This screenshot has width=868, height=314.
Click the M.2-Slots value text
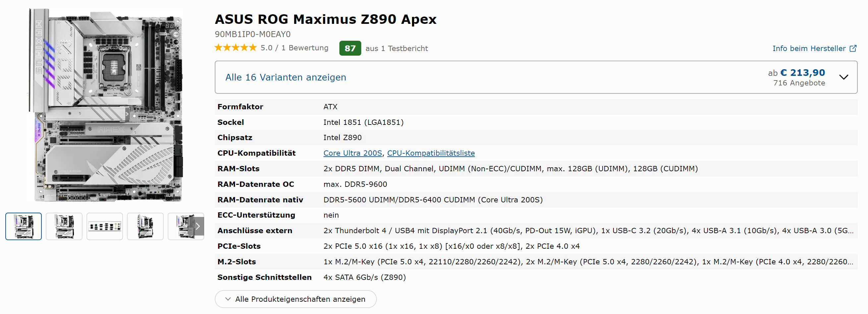588,261
